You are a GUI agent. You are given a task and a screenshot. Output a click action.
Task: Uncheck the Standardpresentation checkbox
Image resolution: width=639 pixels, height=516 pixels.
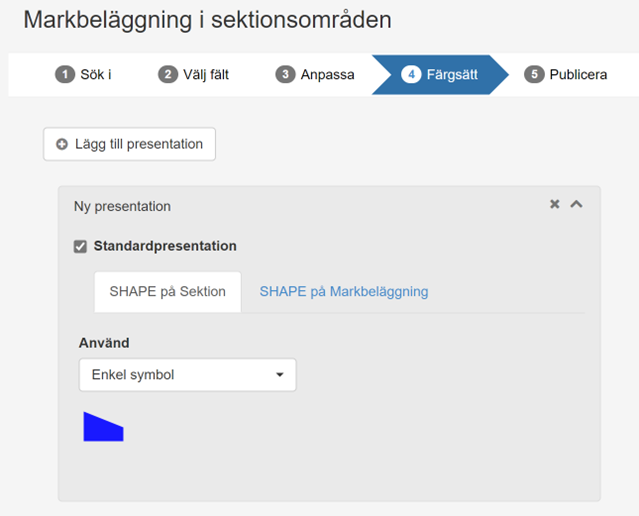pyautogui.click(x=81, y=247)
